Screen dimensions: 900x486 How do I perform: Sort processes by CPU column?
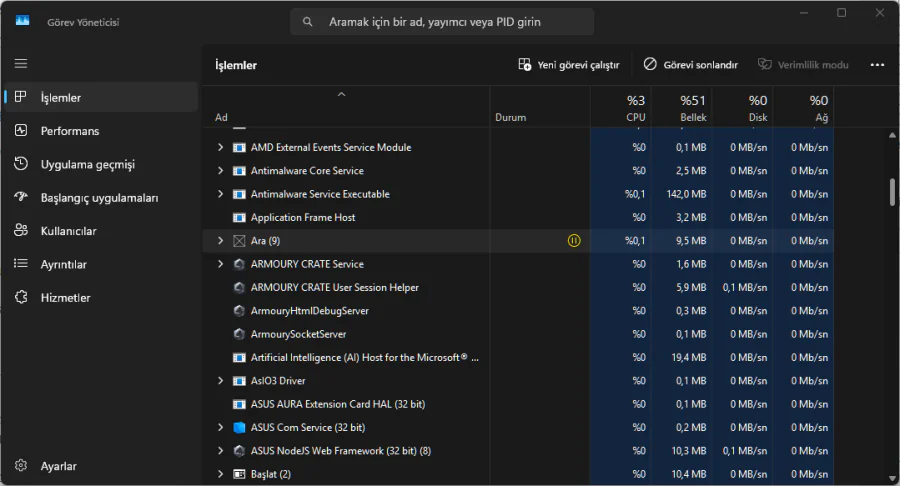click(621, 107)
